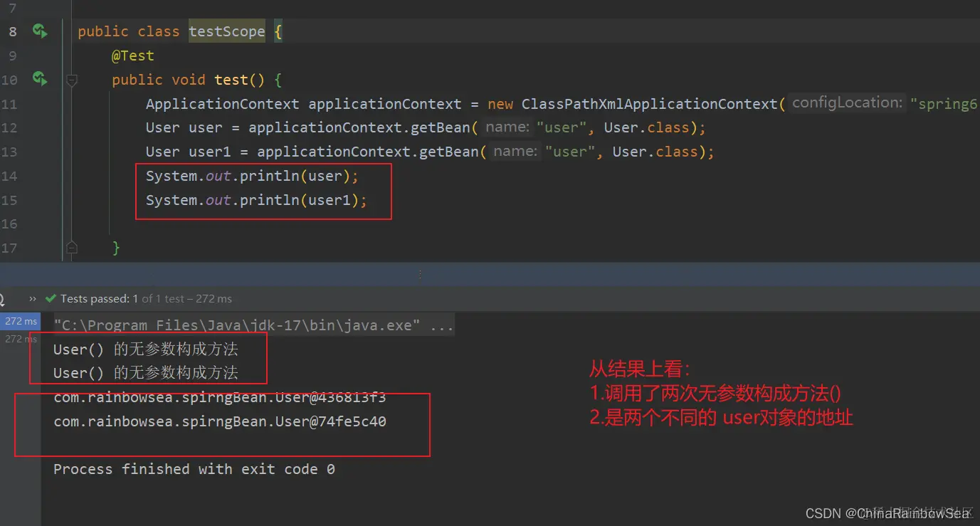Select the unhighlighted 272 ms test entry
The width and height of the screenshot is (980, 526).
[x=21, y=339]
